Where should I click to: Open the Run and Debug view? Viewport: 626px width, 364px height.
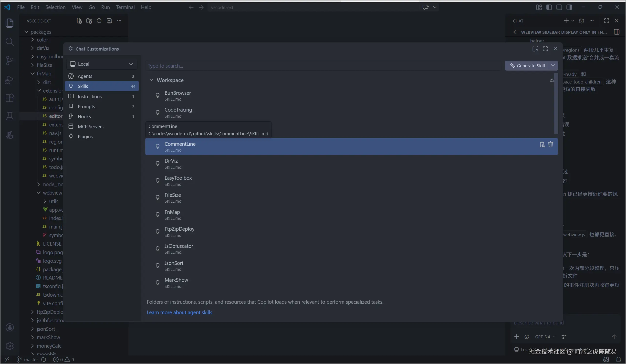(x=10, y=80)
